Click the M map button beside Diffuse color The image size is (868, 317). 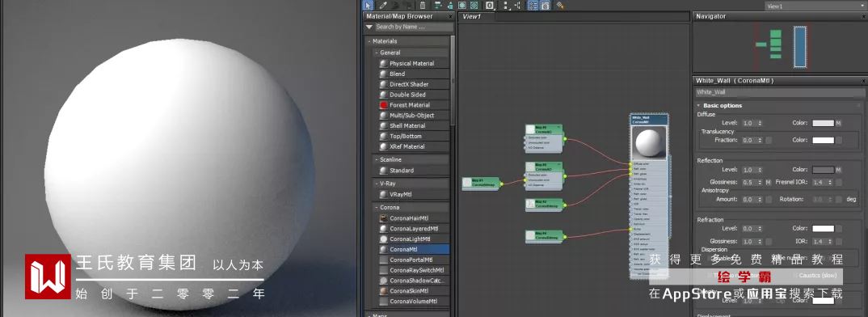(x=839, y=123)
